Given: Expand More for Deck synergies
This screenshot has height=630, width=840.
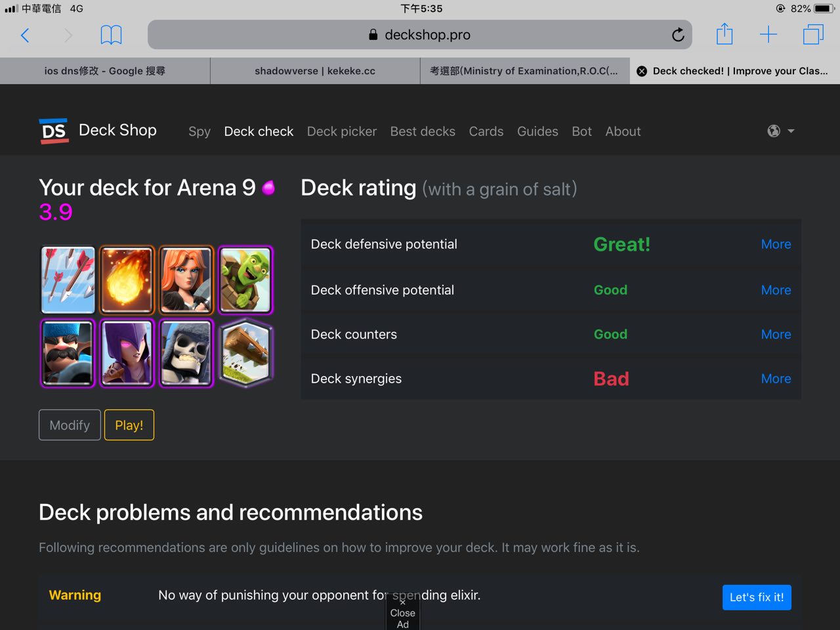Looking at the screenshot, I should [x=776, y=379].
